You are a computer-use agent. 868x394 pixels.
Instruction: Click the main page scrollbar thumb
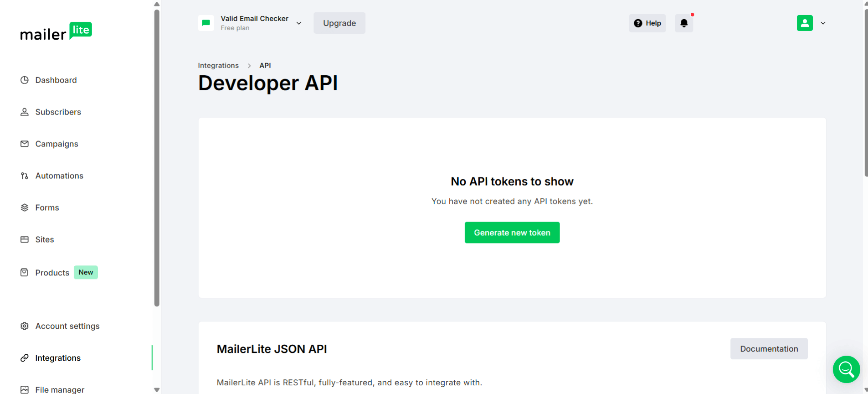tap(866, 93)
